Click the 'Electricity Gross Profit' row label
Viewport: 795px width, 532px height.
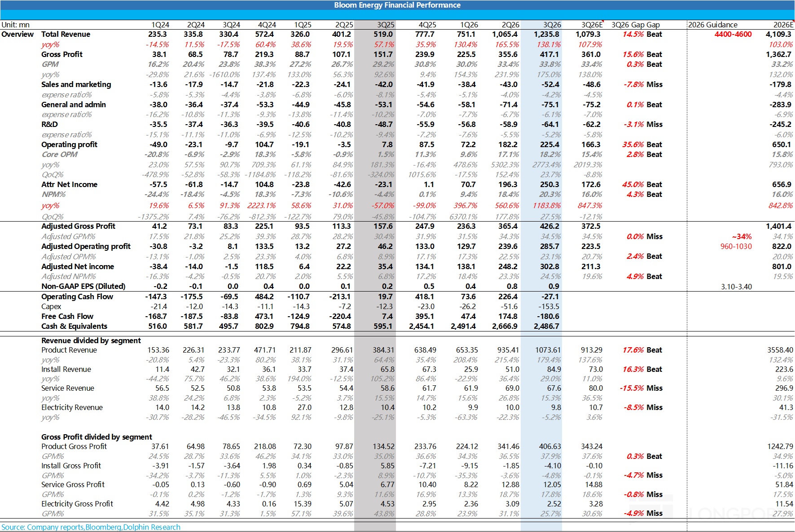pyautogui.click(x=77, y=504)
